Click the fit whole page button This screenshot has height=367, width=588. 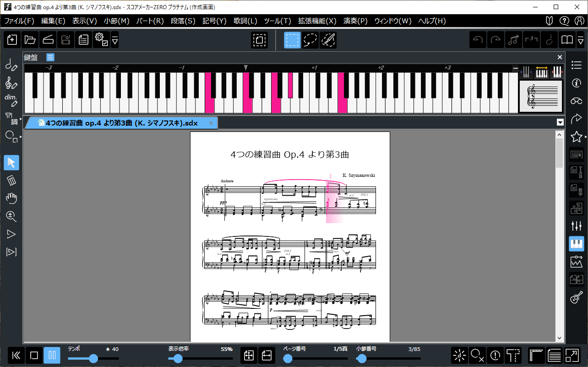tap(249, 355)
